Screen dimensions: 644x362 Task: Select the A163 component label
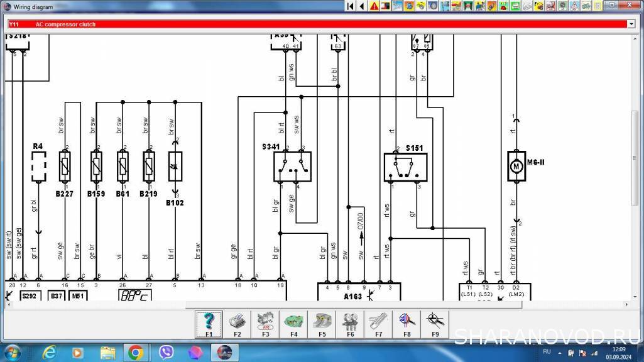click(353, 295)
